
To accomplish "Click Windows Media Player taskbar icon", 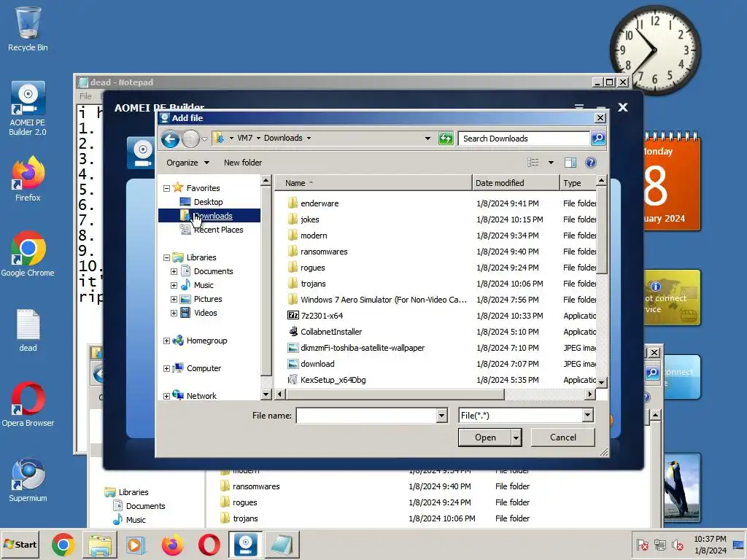I will coord(136,545).
